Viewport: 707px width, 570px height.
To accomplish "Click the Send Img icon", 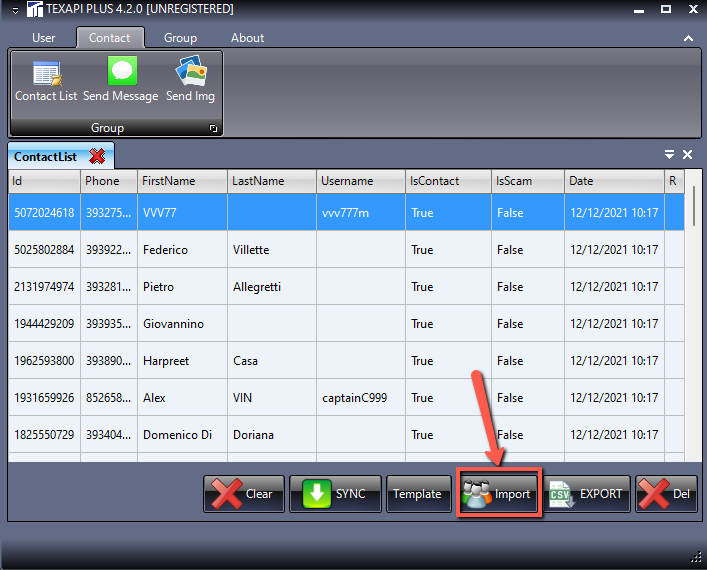I will point(190,80).
